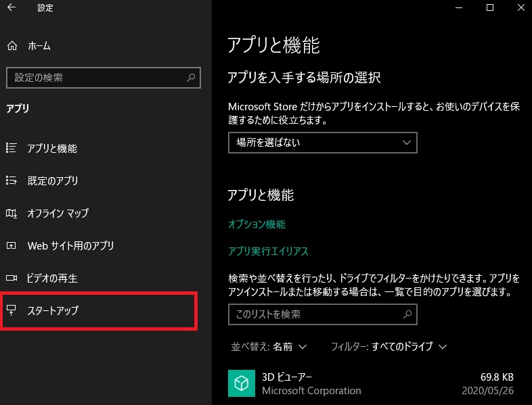This screenshot has height=405, width=532.
Task: Close the Settings window
Action: click(521, 7)
